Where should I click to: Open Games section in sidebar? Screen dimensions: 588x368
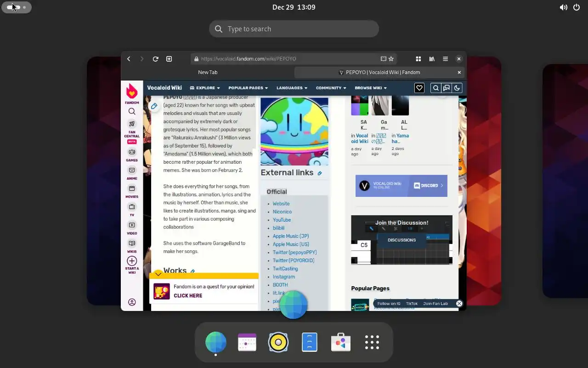(x=132, y=155)
